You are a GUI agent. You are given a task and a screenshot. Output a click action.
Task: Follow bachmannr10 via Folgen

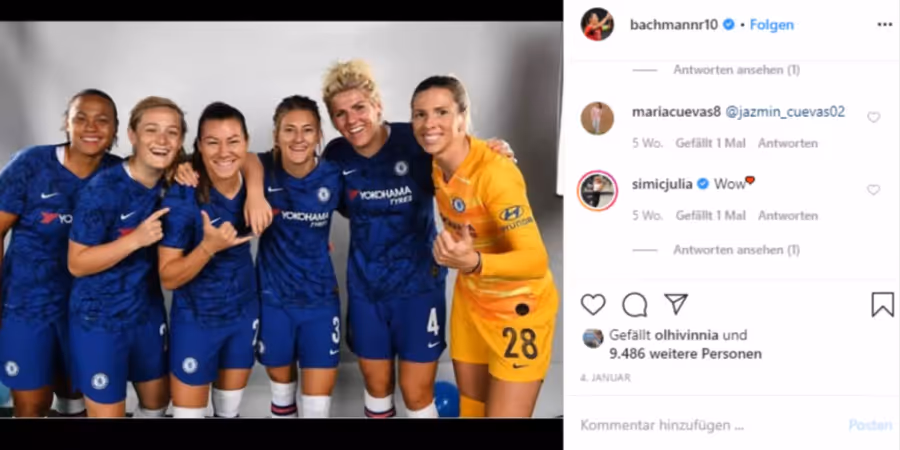tap(771, 25)
